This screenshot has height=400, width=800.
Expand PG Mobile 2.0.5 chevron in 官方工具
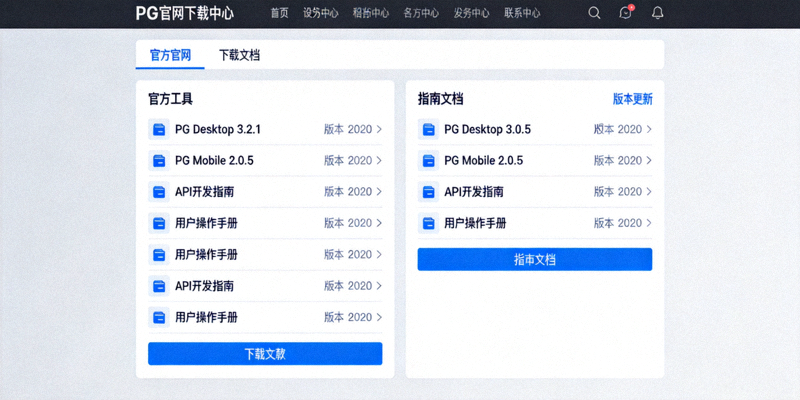pyautogui.click(x=379, y=161)
